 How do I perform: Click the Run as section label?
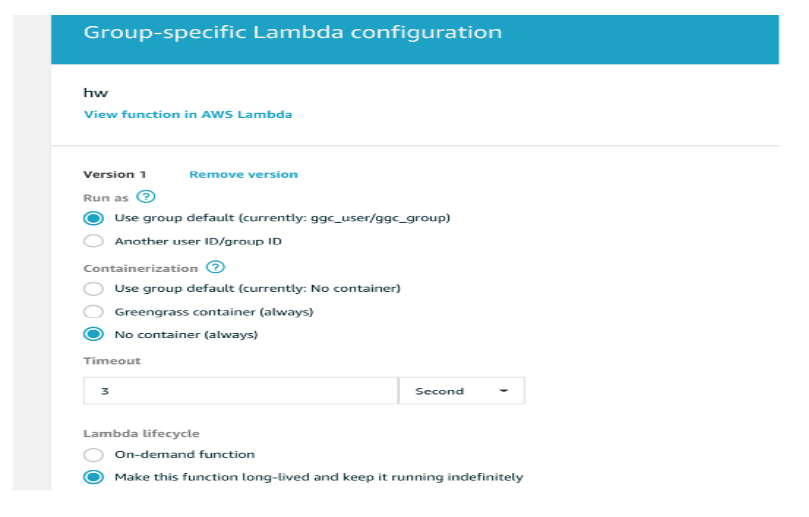106,198
